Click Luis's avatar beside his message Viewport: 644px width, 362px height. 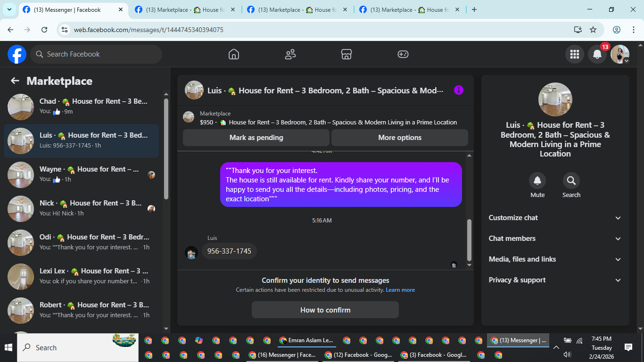point(191,253)
